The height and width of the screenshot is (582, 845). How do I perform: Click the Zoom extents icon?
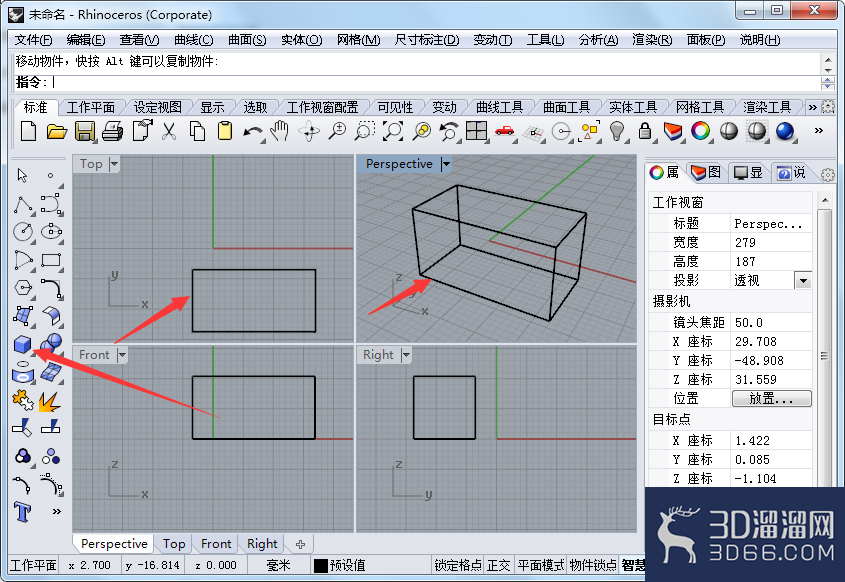pos(393,131)
